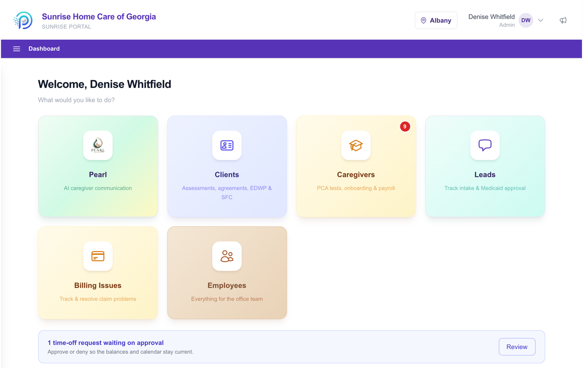The width and height of the screenshot is (588, 368).
Task: Click the red 9 notification badge
Action: pos(405,127)
